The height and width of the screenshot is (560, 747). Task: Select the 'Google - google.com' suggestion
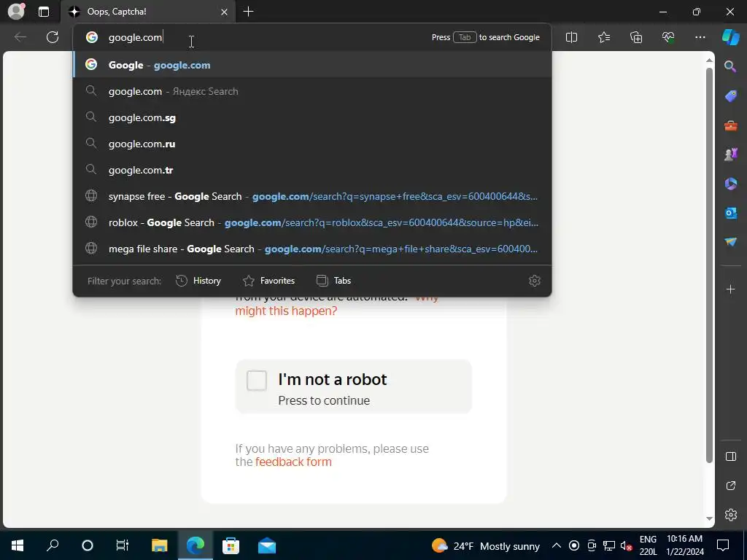tap(312, 65)
